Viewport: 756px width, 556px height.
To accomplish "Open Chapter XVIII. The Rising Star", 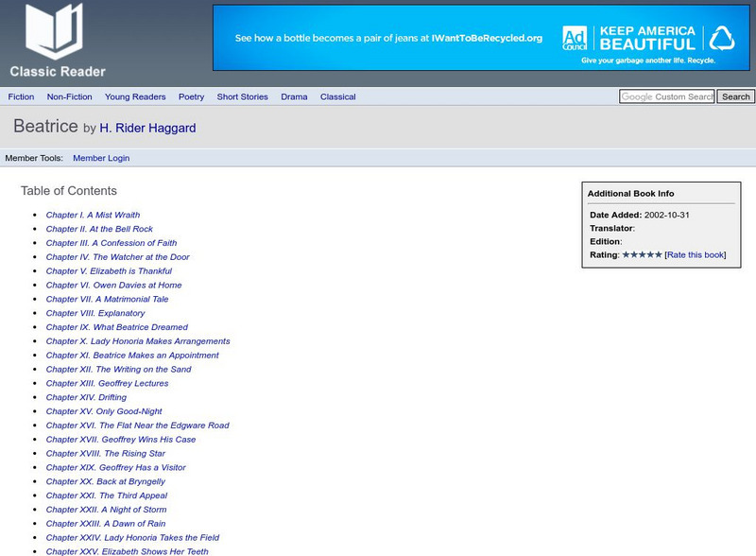I will pyautogui.click(x=106, y=453).
